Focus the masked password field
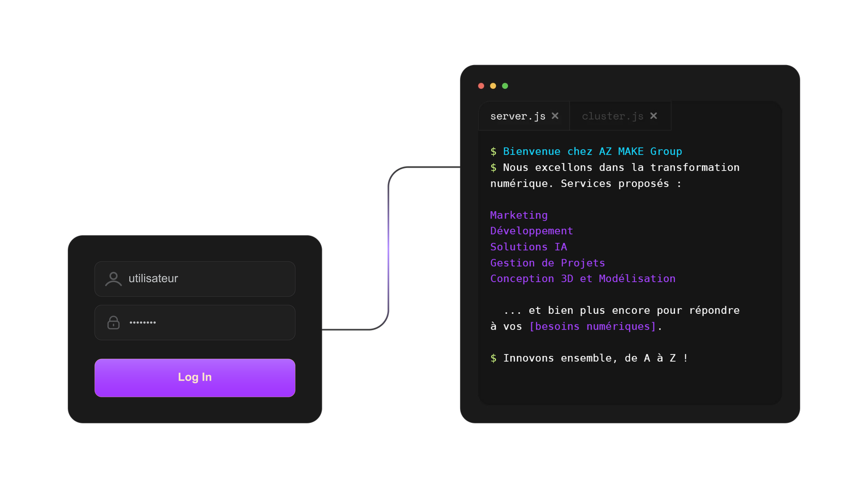Screen dimensions: 868x477 click(206, 323)
